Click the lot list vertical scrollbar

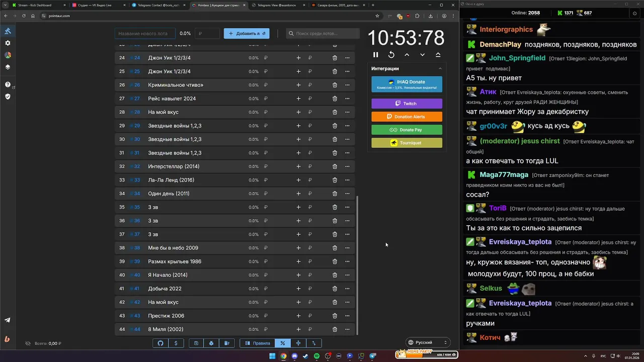tap(357, 265)
